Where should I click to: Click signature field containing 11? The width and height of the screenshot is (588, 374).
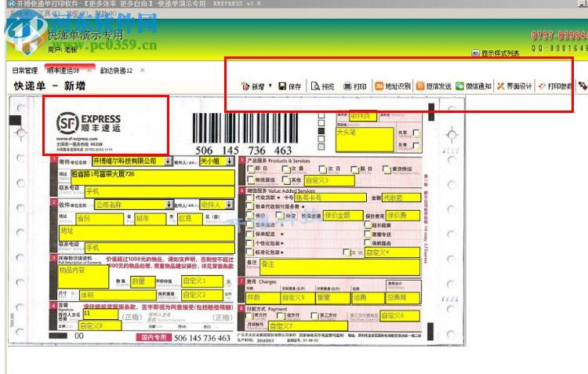tap(100, 314)
